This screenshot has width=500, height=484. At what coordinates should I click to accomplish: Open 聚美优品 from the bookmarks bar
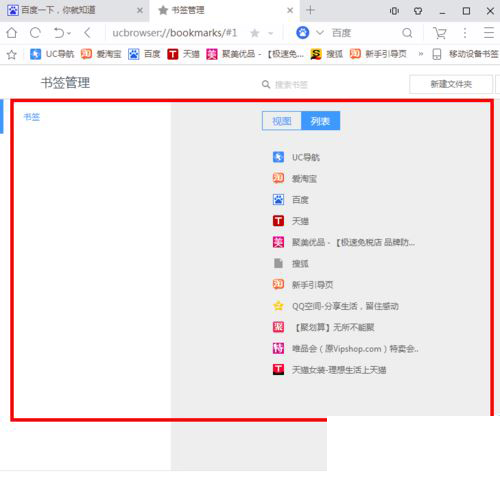[255, 54]
